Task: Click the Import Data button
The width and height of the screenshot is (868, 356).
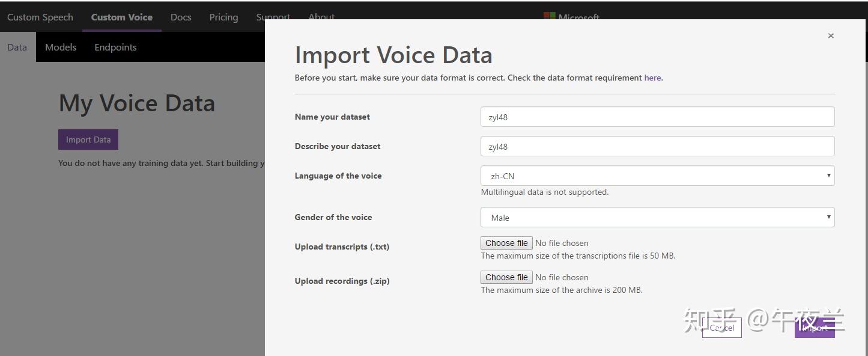Action: (x=88, y=140)
